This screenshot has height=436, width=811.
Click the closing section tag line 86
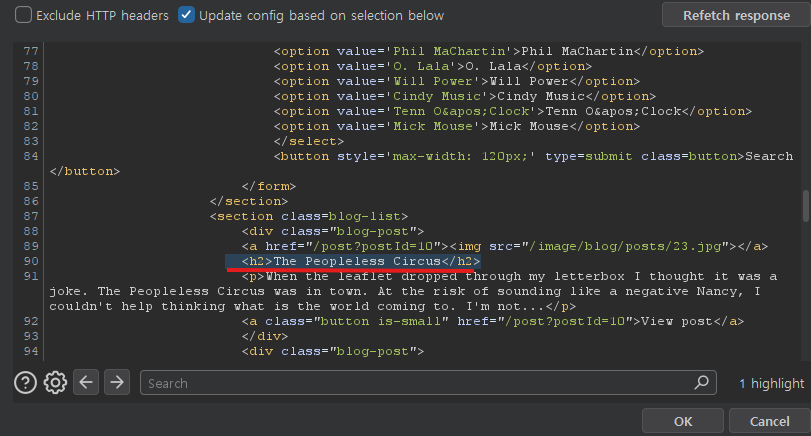click(x=249, y=201)
